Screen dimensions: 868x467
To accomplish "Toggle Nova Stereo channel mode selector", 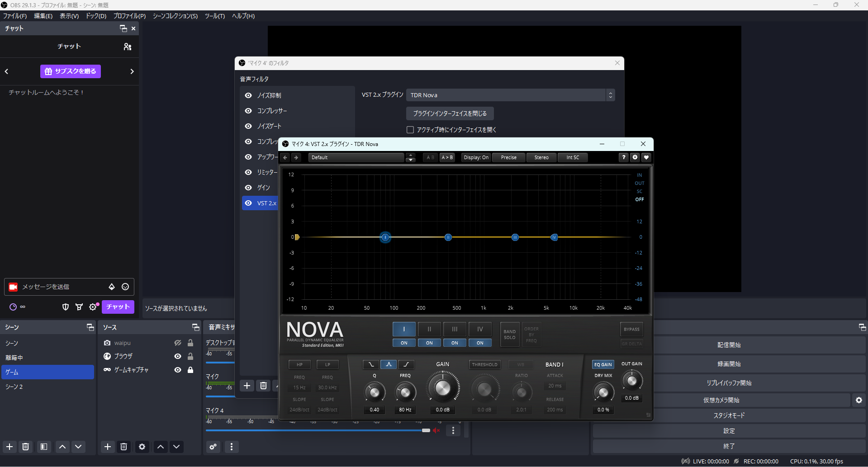I will click(541, 157).
